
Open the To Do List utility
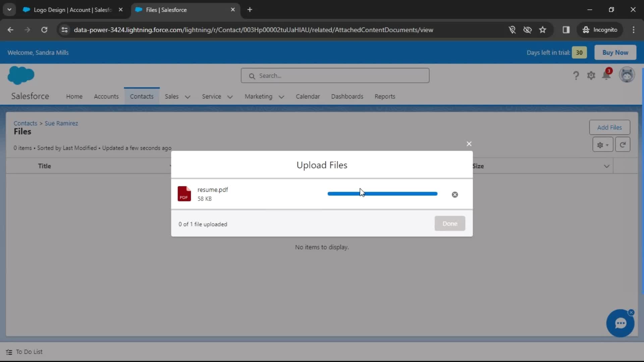coord(24,352)
